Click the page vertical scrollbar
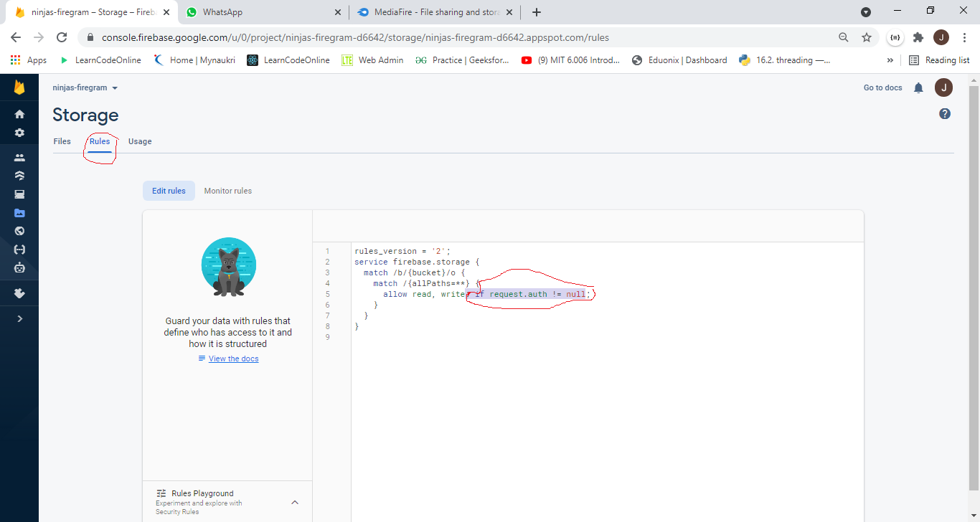 coord(974,287)
